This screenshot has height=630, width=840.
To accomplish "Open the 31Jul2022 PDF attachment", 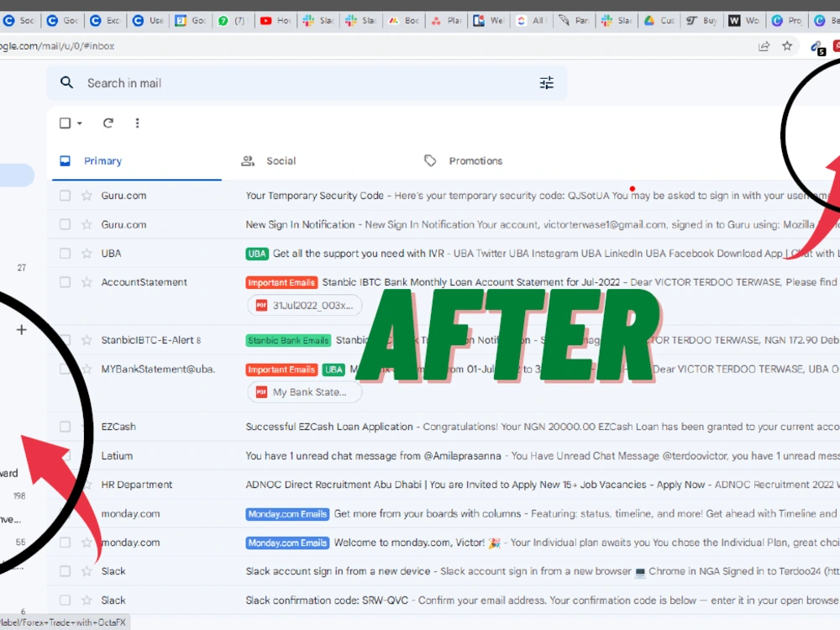I will coord(304,306).
